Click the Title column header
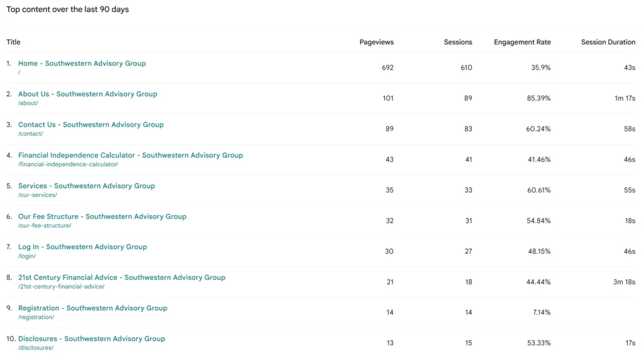 pyautogui.click(x=13, y=42)
